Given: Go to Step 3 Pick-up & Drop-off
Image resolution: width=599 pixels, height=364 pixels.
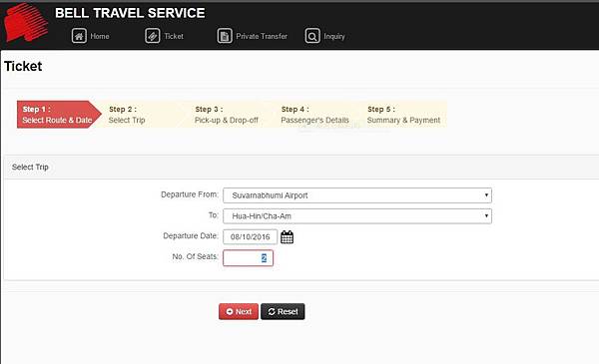Looking at the screenshot, I should (227, 115).
